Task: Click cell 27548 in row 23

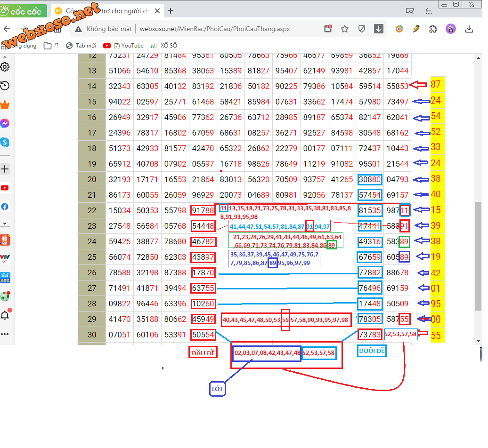Action: click(120, 226)
